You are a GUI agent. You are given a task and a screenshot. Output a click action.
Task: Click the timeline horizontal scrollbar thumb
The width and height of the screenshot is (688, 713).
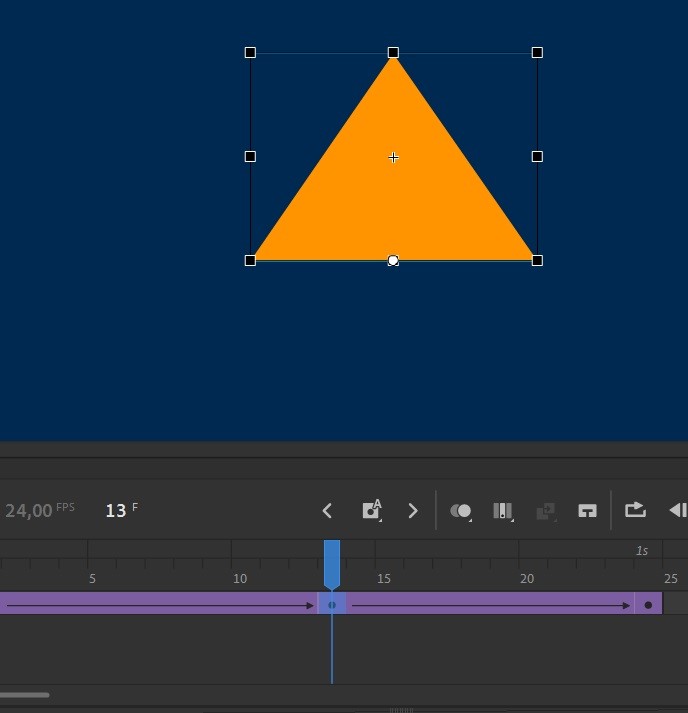coord(25,695)
